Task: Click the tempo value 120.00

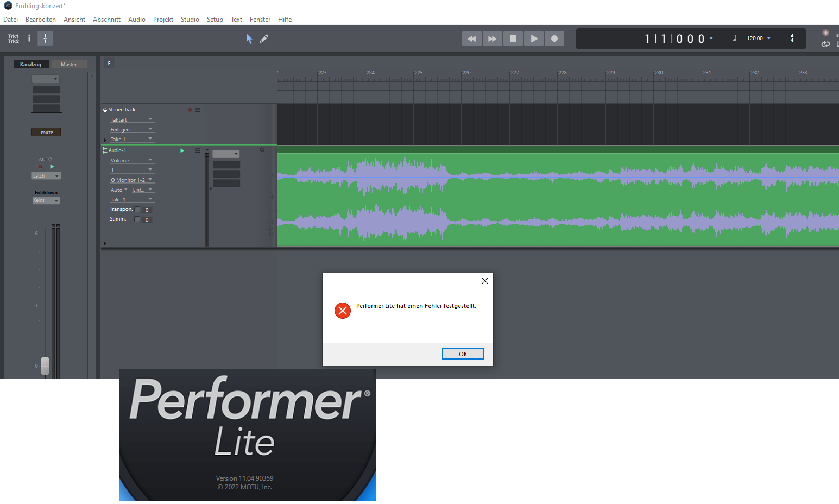Action: (x=755, y=39)
